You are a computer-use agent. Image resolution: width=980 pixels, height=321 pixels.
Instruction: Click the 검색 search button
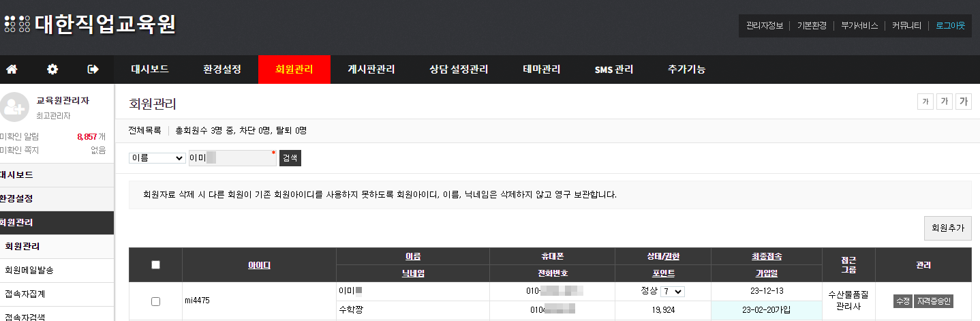[x=290, y=158]
